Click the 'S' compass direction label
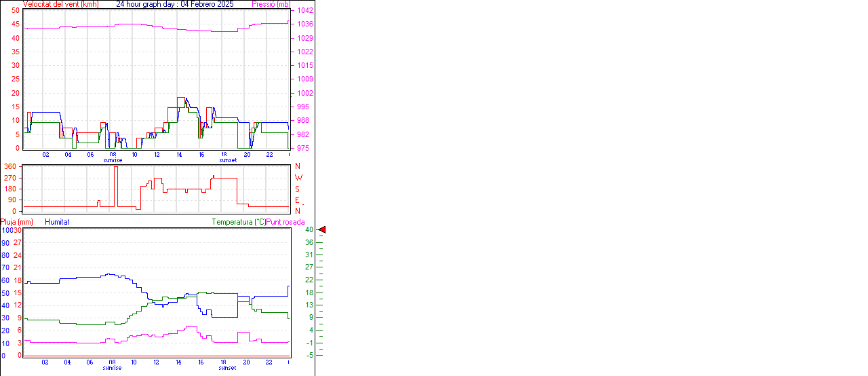The height and width of the screenshot is (376, 868). point(297,189)
